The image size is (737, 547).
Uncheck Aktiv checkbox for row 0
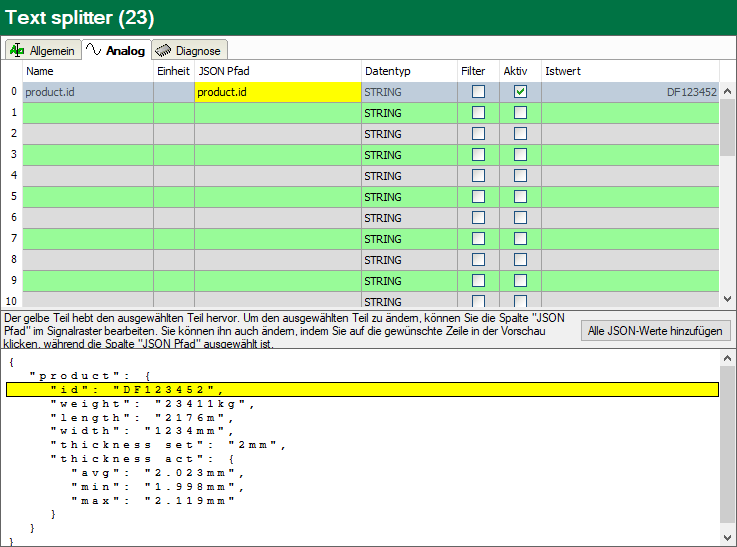pos(520,92)
